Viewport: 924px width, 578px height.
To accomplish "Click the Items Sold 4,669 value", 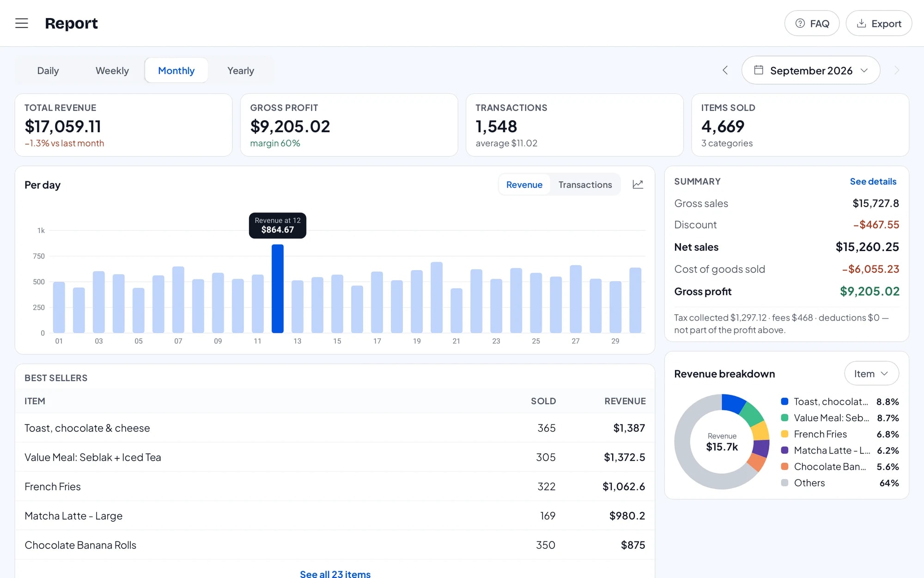I will point(723,126).
